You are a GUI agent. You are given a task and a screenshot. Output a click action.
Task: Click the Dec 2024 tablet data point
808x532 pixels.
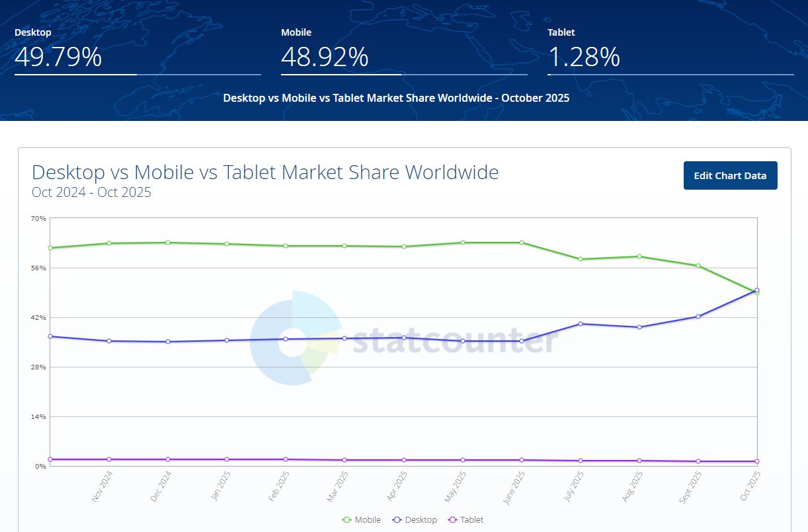click(x=167, y=458)
